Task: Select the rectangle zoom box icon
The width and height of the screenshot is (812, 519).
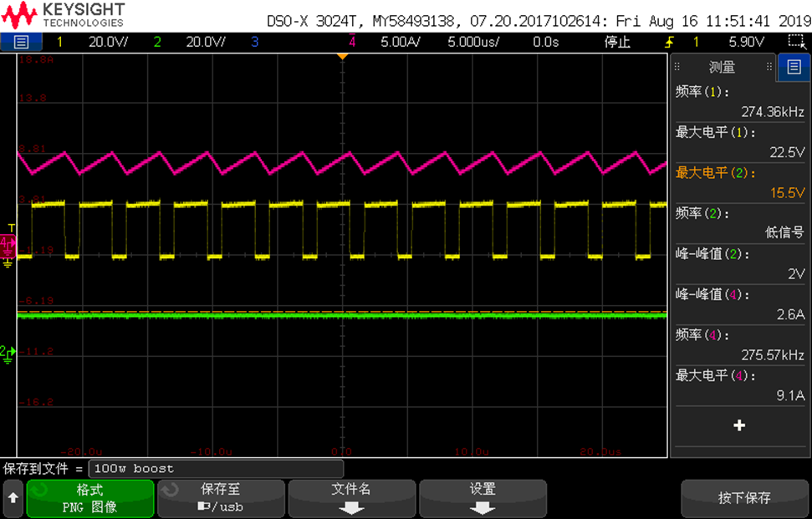Action: [x=797, y=42]
